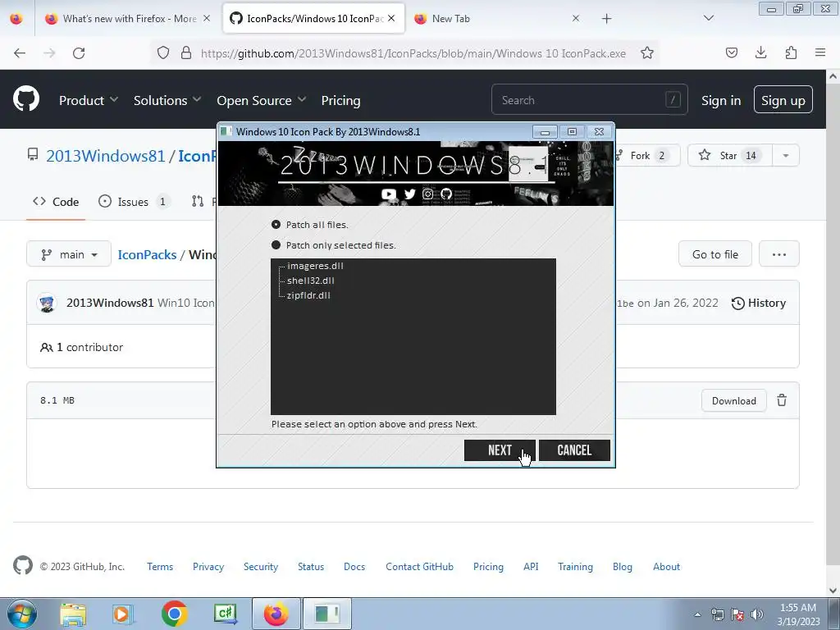The height and width of the screenshot is (630, 840).
Task: Open the Instagram icon in installer banner
Action: (x=427, y=194)
